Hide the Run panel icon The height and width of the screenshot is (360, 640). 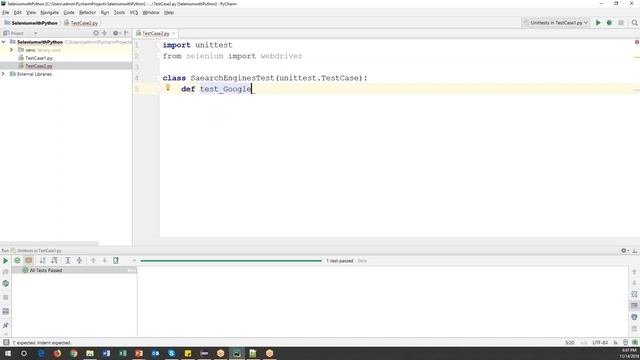pyautogui.click(x=635, y=251)
